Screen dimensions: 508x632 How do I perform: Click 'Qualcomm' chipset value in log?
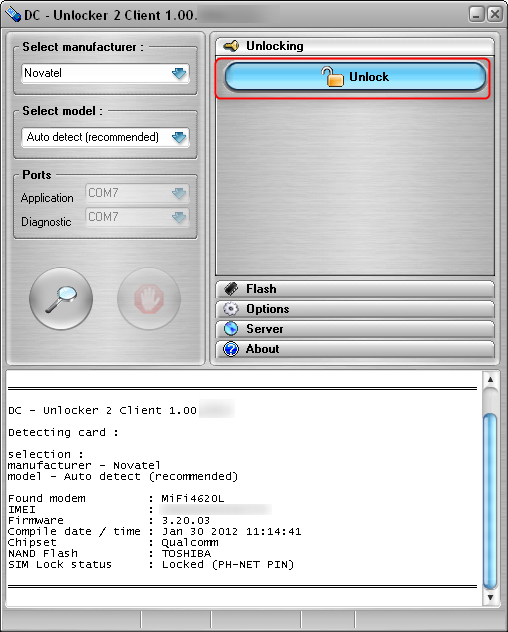point(190,543)
